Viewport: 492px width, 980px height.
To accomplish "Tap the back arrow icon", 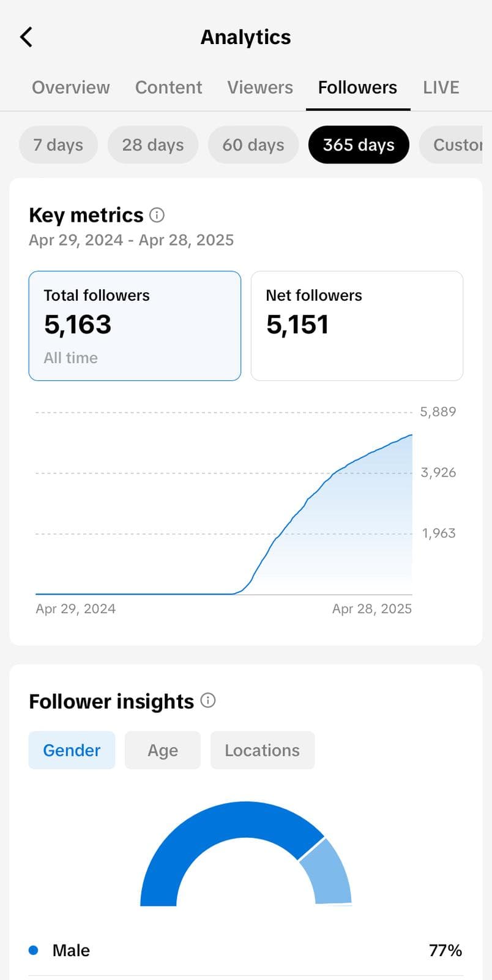I will 26,37.
